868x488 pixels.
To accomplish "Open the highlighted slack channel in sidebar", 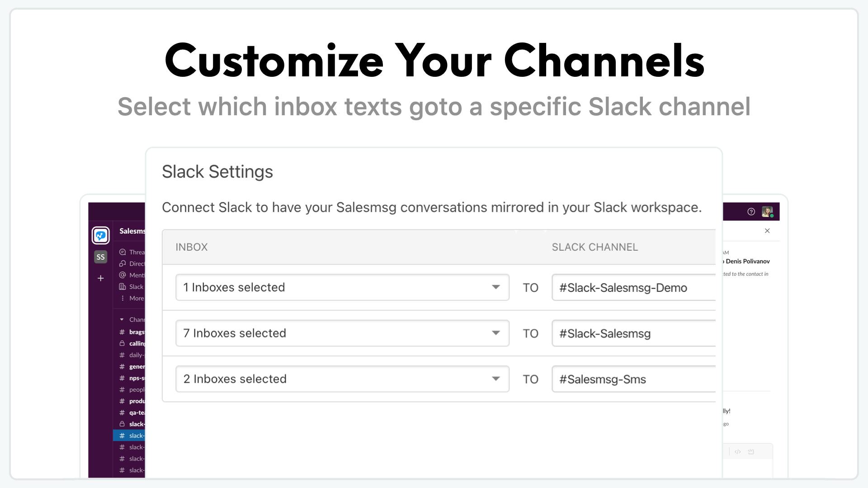I will pos(129,436).
